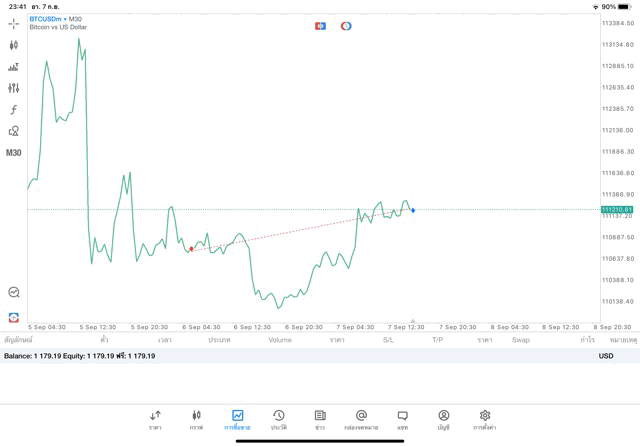
Task: Tap the bar chart icon in left toolbar
Action: pos(14,67)
